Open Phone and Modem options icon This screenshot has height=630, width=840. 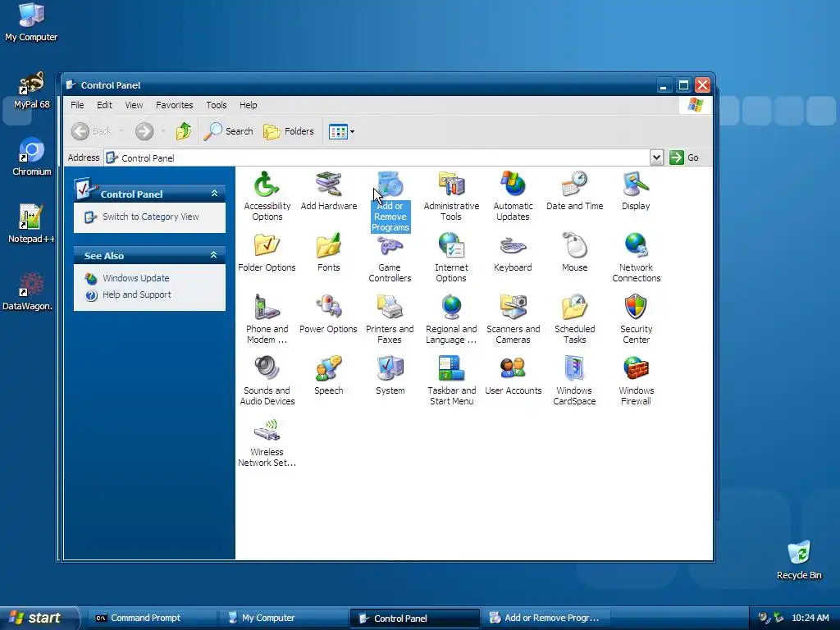[x=267, y=319]
